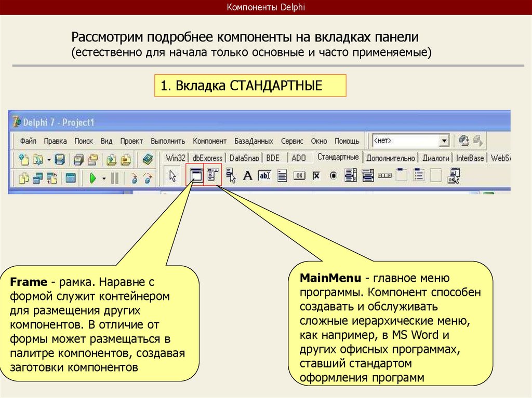Click the Save current desktop icon
Image resolution: width=532 pixels, height=398 pixels.
pyautogui.click(x=463, y=140)
